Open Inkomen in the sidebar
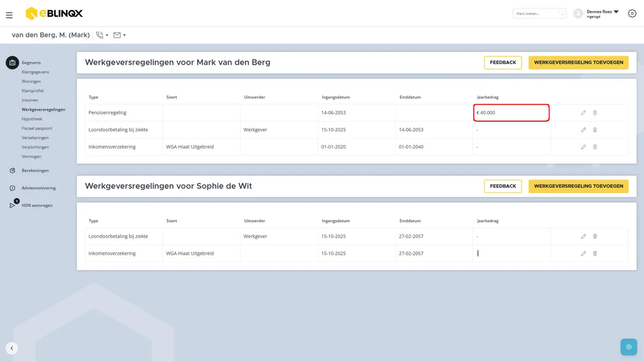Screen dimensions: 644x362 point(30,100)
